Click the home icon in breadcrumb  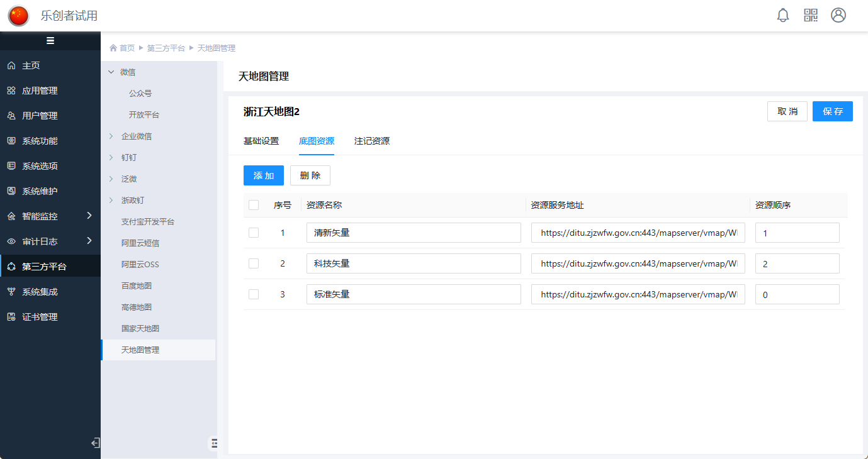pyautogui.click(x=113, y=48)
